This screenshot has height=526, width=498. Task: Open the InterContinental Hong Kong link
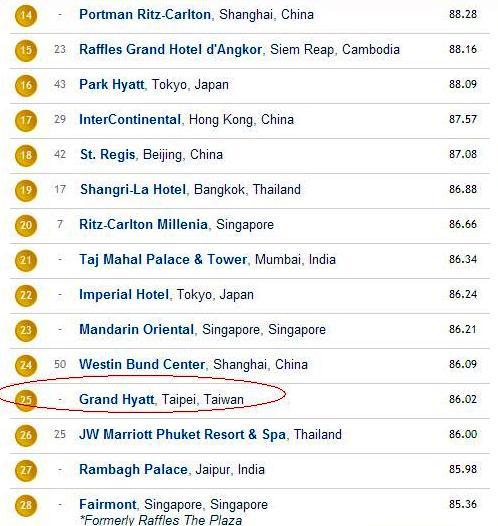coord(130,119)
